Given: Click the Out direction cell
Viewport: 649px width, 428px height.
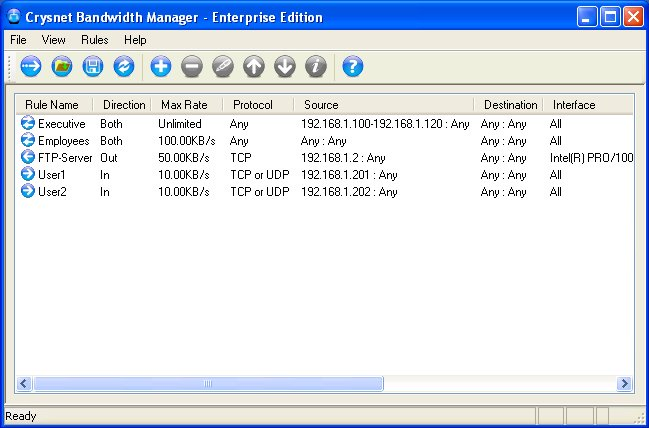Looking at the screenshot, I should (x=109, y=158).
